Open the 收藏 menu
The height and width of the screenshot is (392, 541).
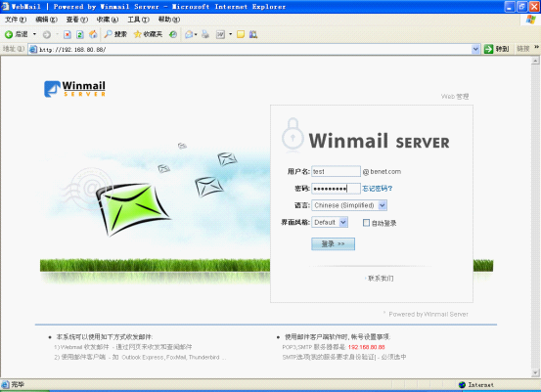click(108, 20)
